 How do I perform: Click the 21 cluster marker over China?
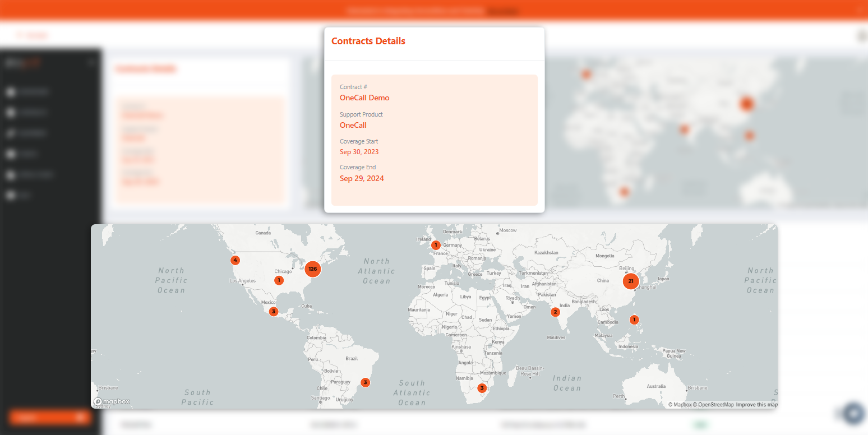pos(631,281)
